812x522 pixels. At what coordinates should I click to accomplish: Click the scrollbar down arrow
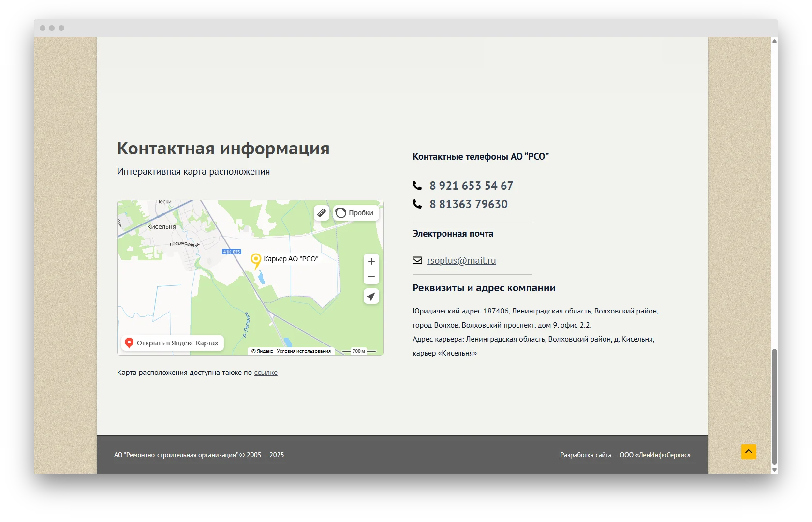pos(774,470)
